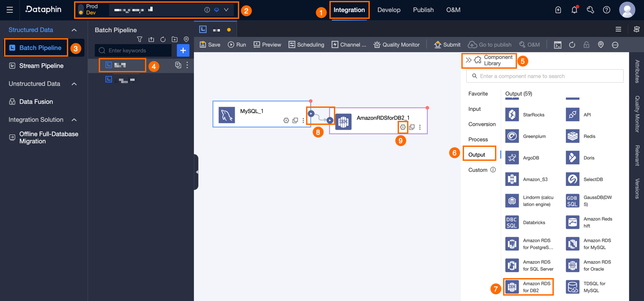Open the Attributes side tab
Viewport: 644px width, 301px height.
tap(637, 71)
